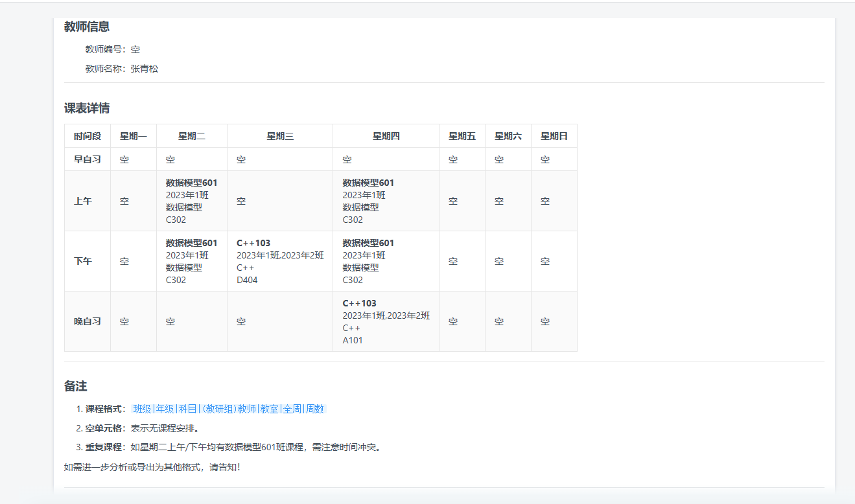855x504 pixels.
Task: Click Wednesday afternoon C++103 cell with D404
Action: 280,261
